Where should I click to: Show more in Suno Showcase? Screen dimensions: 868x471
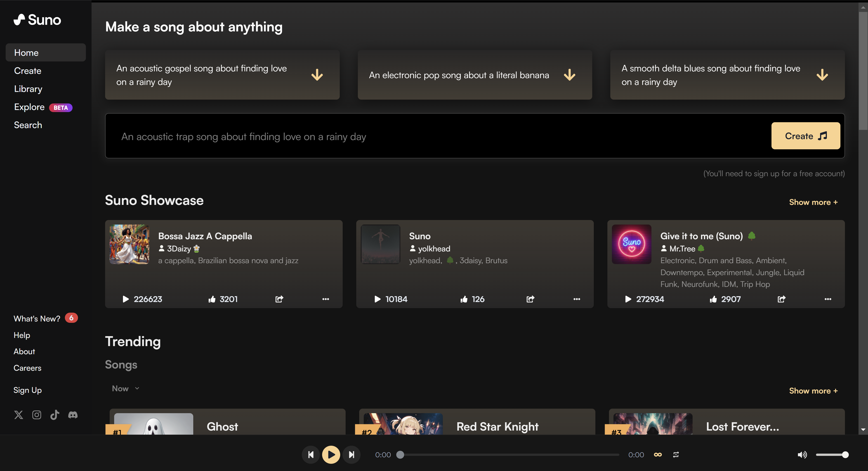[x=813, y=202]
